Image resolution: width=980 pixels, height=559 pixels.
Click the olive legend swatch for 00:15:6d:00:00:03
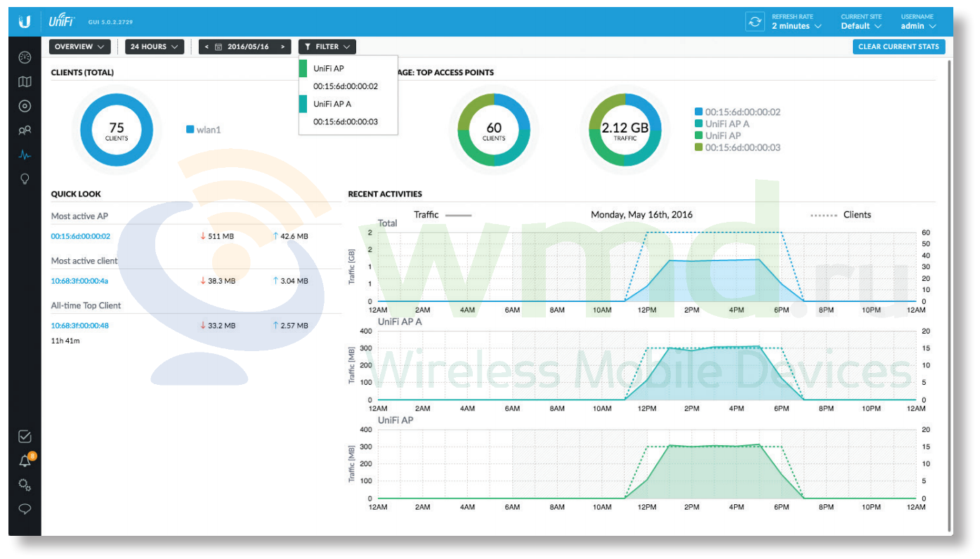coord(698,147)
